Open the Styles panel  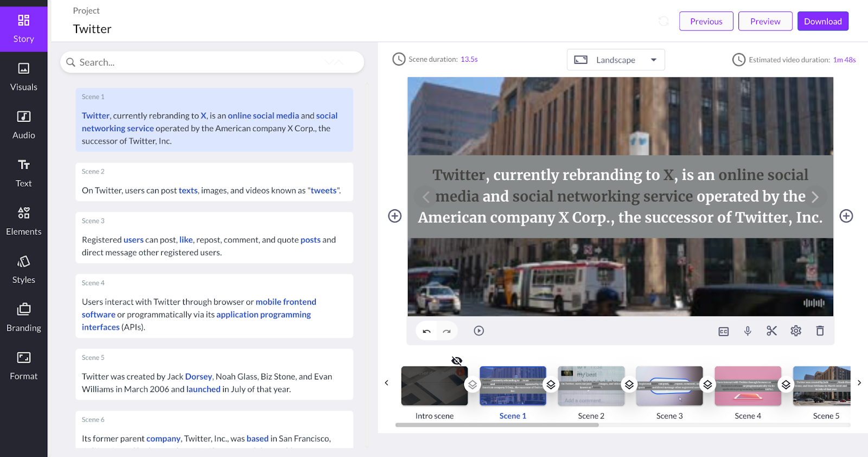(24, 270)
